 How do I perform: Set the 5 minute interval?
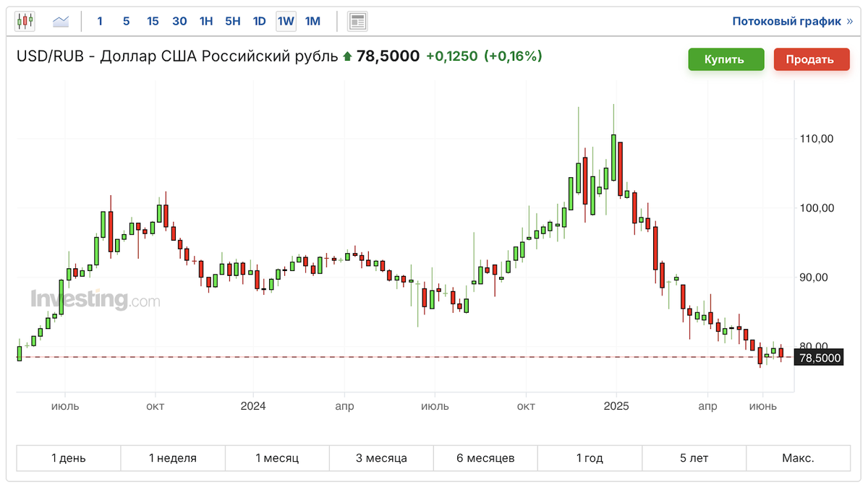pos(126,22)
